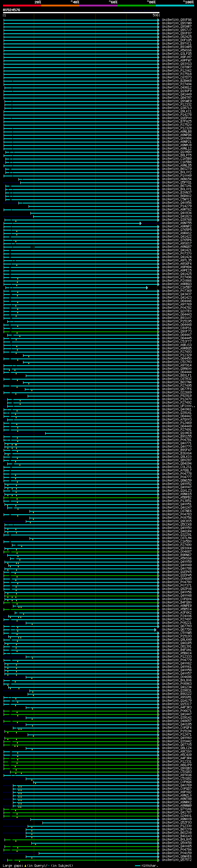Select hit label UniRef100_Q3LFQ5
Viewport: 197px width, 868px height.
click(x=177, y=54)
